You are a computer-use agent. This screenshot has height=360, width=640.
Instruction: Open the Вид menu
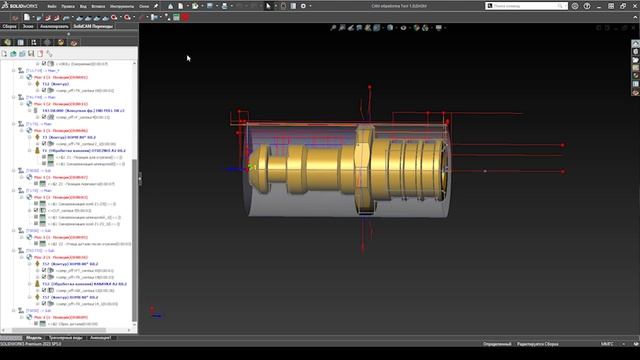coord(83,6)
